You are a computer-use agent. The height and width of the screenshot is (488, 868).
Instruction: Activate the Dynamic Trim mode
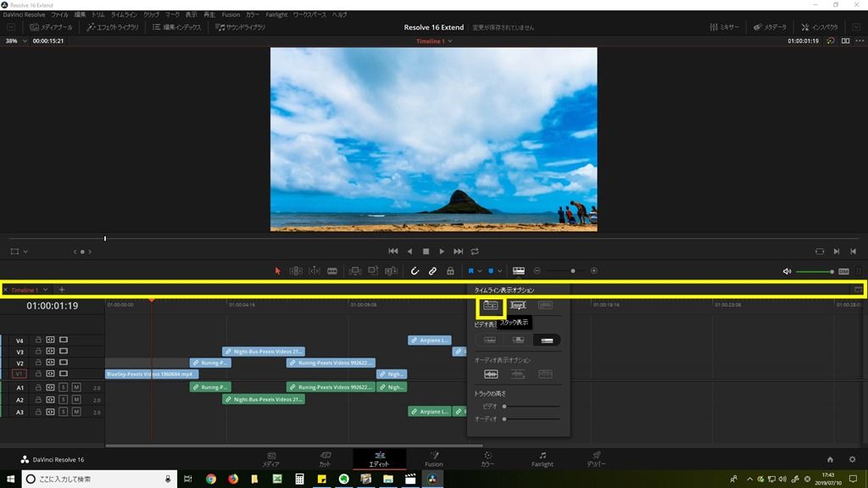click(315, 269)
